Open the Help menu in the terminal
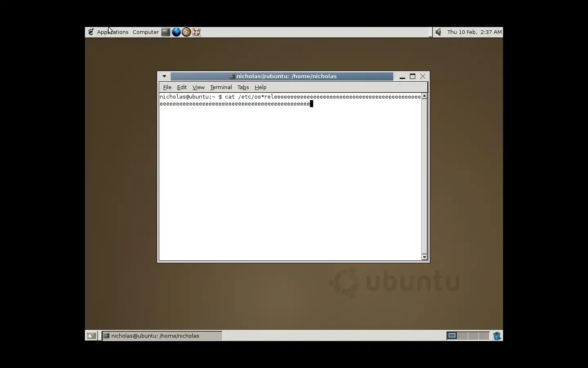This screenshot has height=368, width=588. coord(261,87)
